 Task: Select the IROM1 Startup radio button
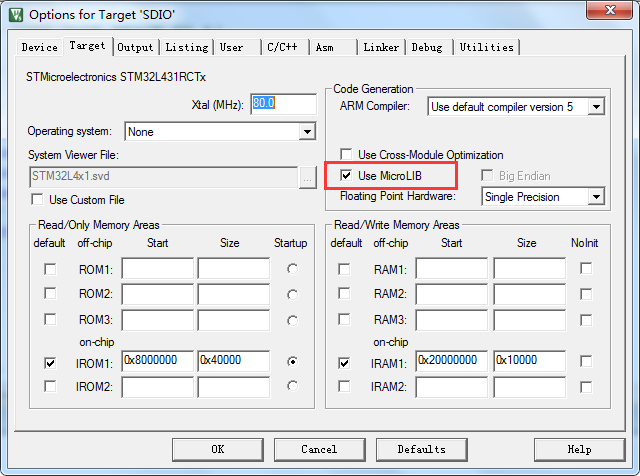[x=292, y=361]
